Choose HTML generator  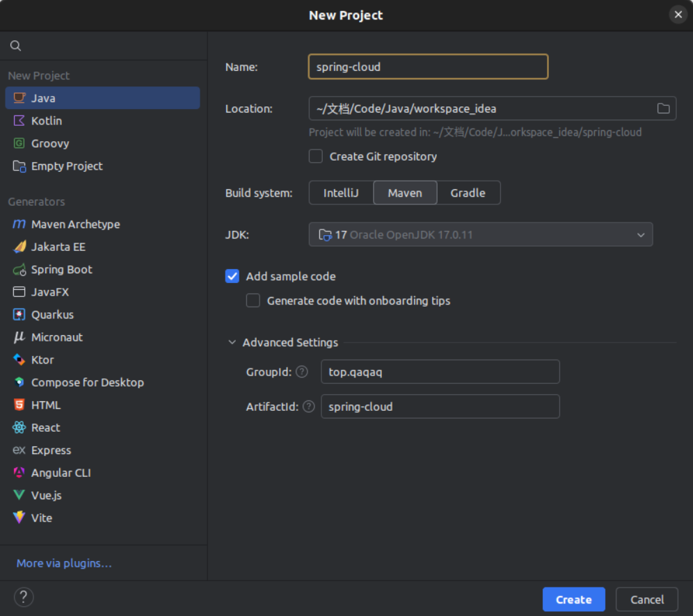[102, 405]
